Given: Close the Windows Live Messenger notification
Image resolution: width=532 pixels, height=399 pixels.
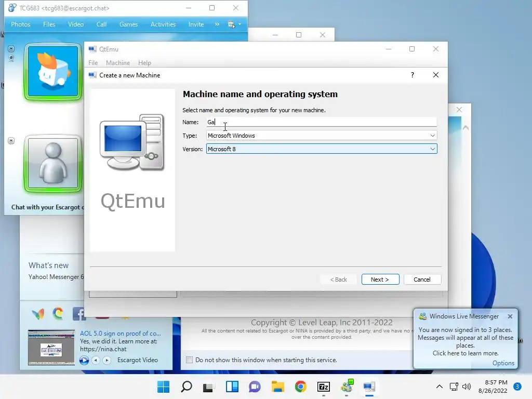Looking at the screenshot, I should pos(510,316).
